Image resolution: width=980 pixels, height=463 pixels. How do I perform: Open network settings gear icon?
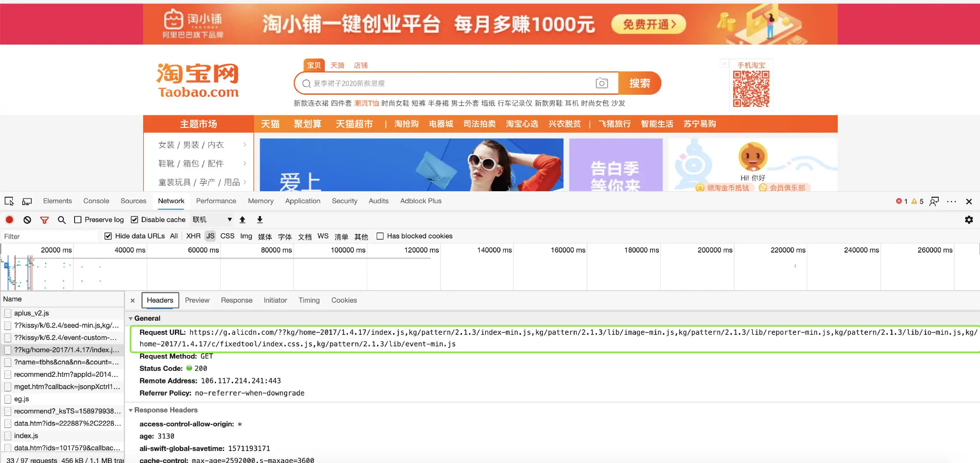pyautogui.click(x=968, y=220)
